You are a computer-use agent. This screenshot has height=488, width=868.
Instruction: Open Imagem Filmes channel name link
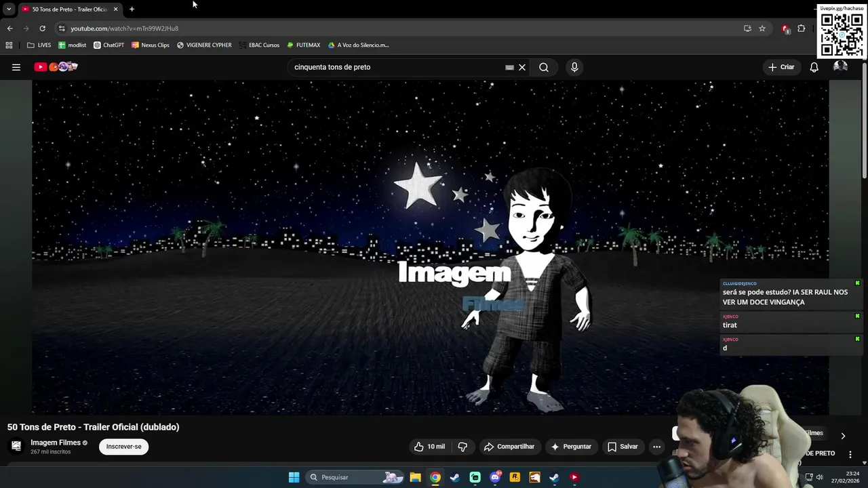point(56,443)
